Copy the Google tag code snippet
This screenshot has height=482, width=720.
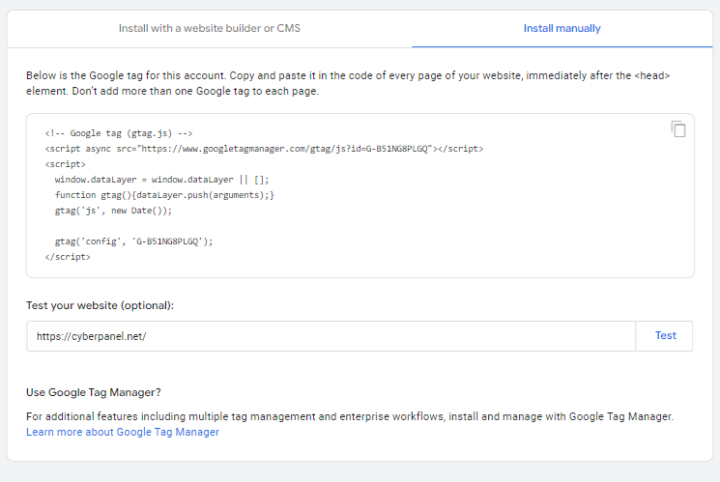[678, 129]
